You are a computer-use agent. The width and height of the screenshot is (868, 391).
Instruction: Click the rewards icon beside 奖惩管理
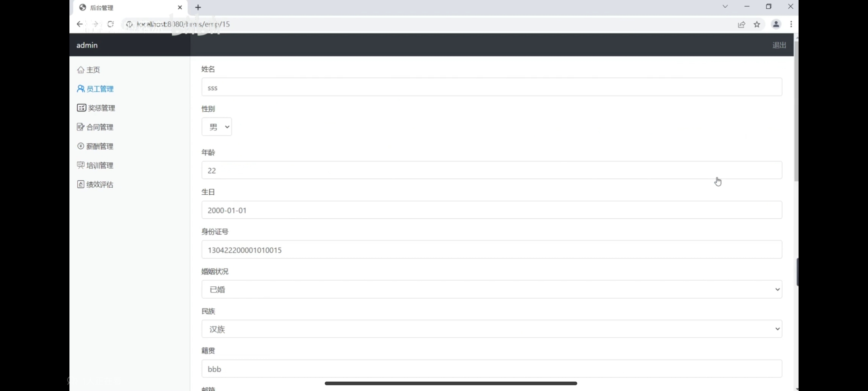(81, 108)
